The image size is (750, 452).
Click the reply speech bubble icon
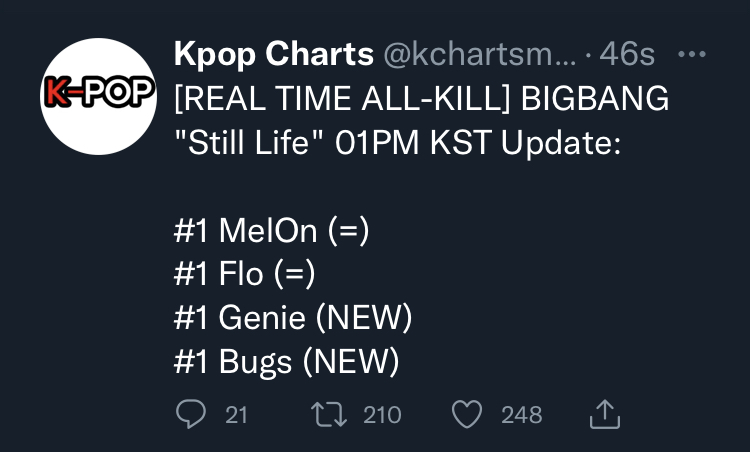click(x=191, y=414)
